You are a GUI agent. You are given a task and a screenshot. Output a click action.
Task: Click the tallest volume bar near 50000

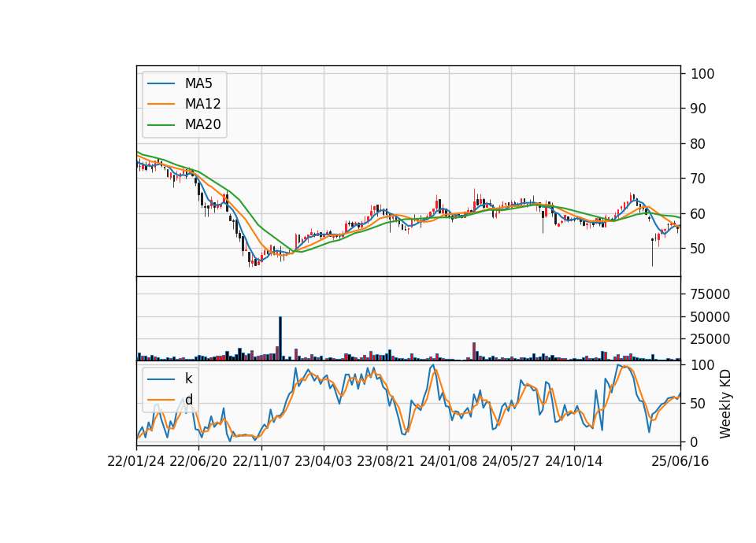click(x=280, y=338)
